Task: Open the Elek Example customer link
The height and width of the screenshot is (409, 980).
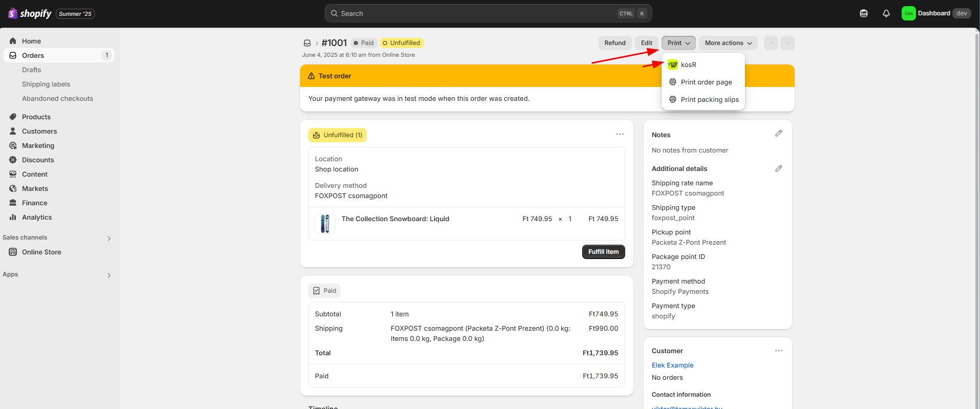Action: coord(672,365)
